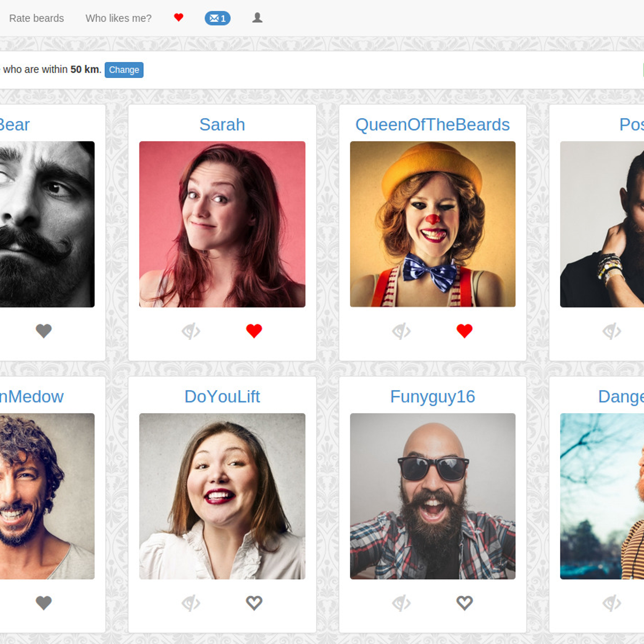
Task: View Sarah's profile photo
Action: pos(222,224)
